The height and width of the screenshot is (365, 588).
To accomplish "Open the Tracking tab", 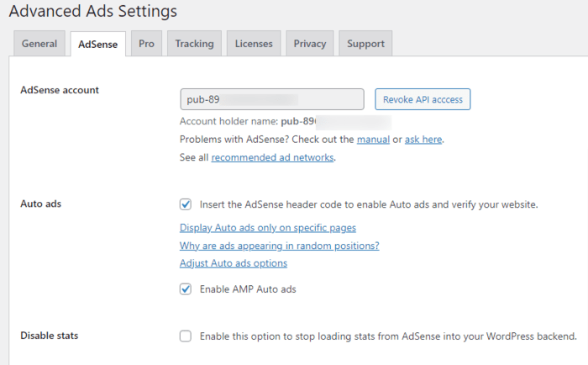I will click(194, 44).
